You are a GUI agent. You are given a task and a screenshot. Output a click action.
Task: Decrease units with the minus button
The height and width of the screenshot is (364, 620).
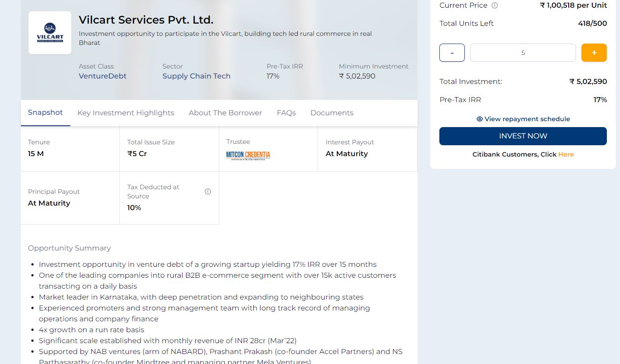(452, 53)
